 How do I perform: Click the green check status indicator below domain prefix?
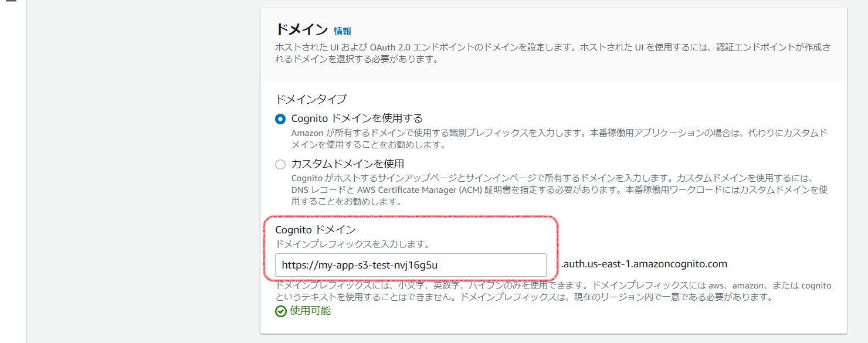280,311
